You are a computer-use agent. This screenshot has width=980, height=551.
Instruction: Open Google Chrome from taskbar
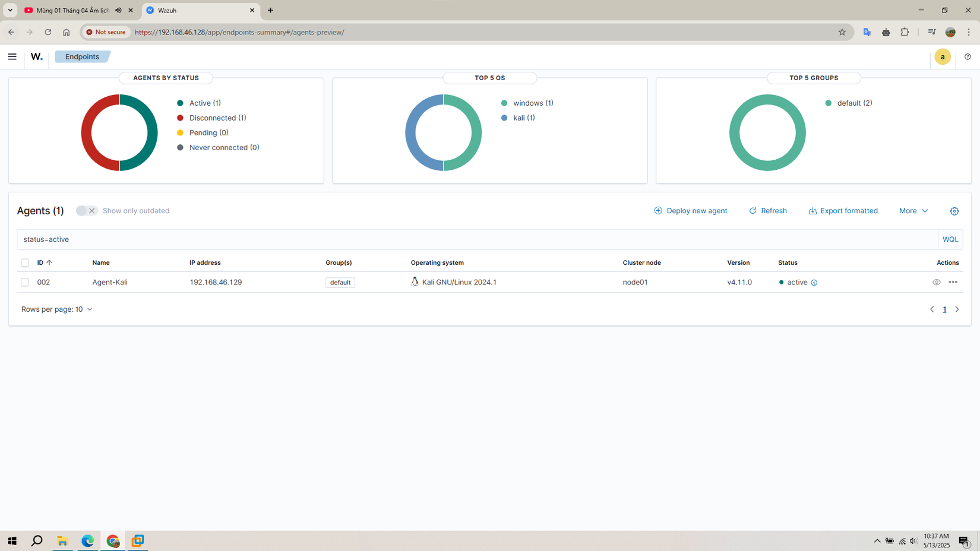113,541
